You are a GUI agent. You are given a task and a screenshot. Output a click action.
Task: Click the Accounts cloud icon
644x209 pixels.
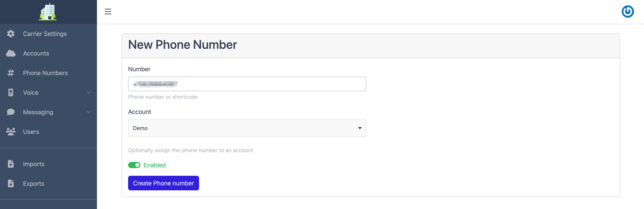point(11,53)
